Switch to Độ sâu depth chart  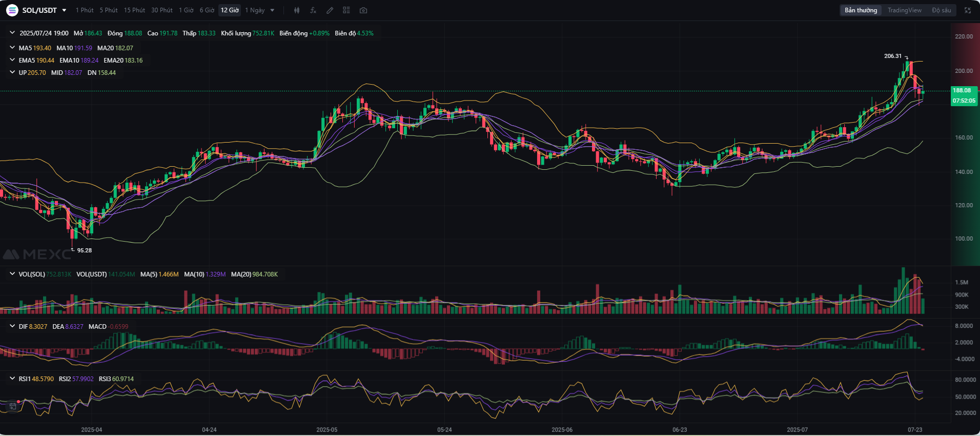(x=942, y=10)
